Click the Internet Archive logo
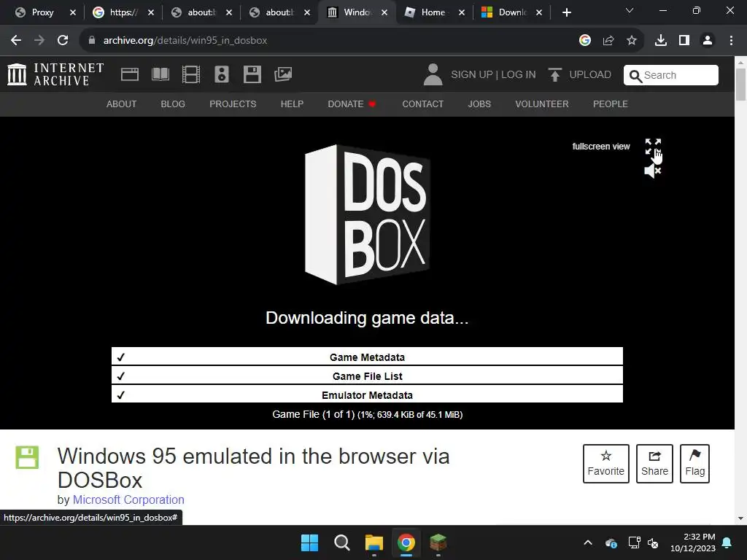Screen dimensions: 747x560 (x=55, y=75)
